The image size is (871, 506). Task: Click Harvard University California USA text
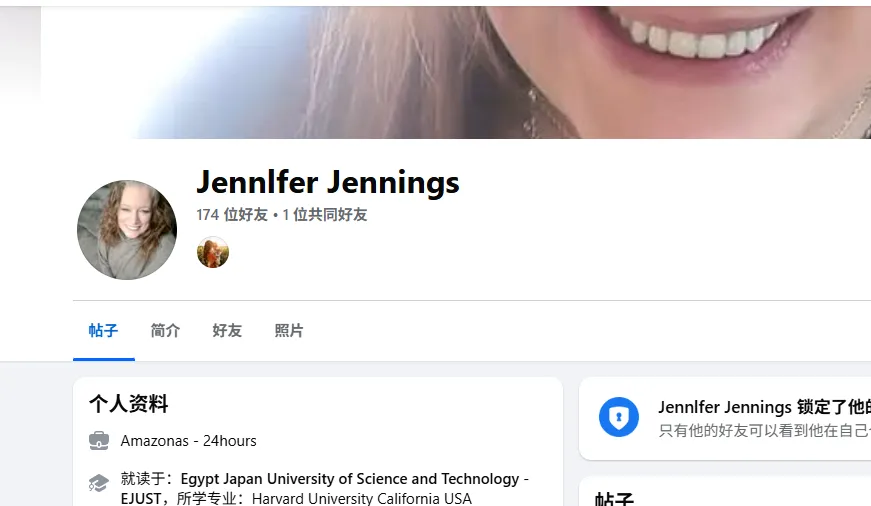pyautogui.click(x=362, y=498)
